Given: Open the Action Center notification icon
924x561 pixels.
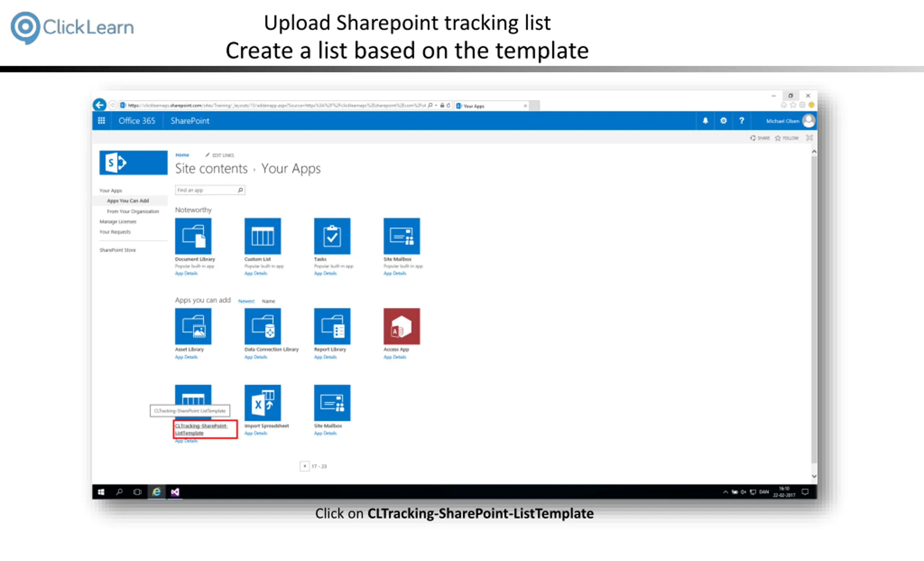Looking at the screenshot, I should [x=805, y=492].
